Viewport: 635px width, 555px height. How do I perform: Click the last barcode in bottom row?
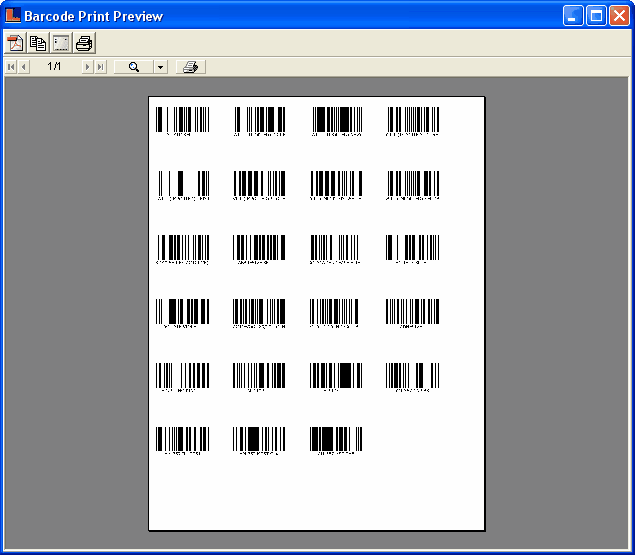point(336,441)
